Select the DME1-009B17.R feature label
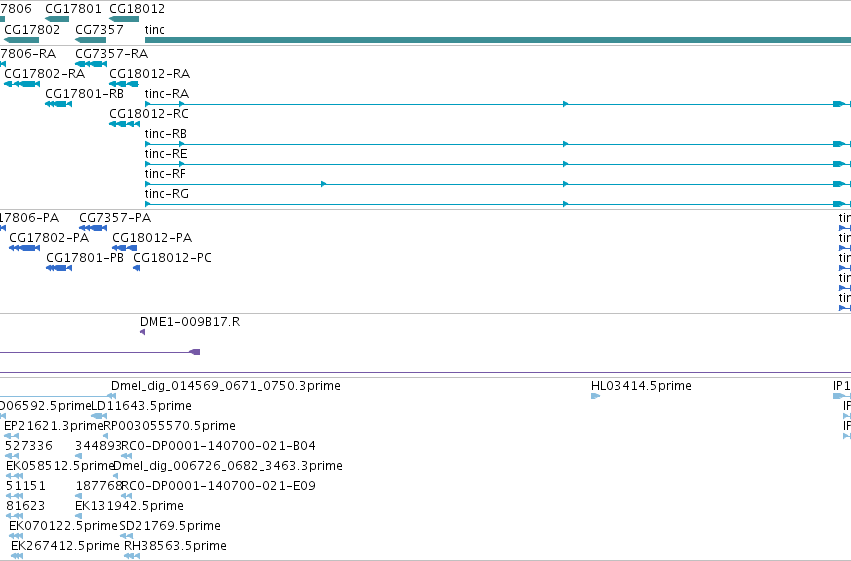This screenshot has width=851, height=561. (190, 322)
